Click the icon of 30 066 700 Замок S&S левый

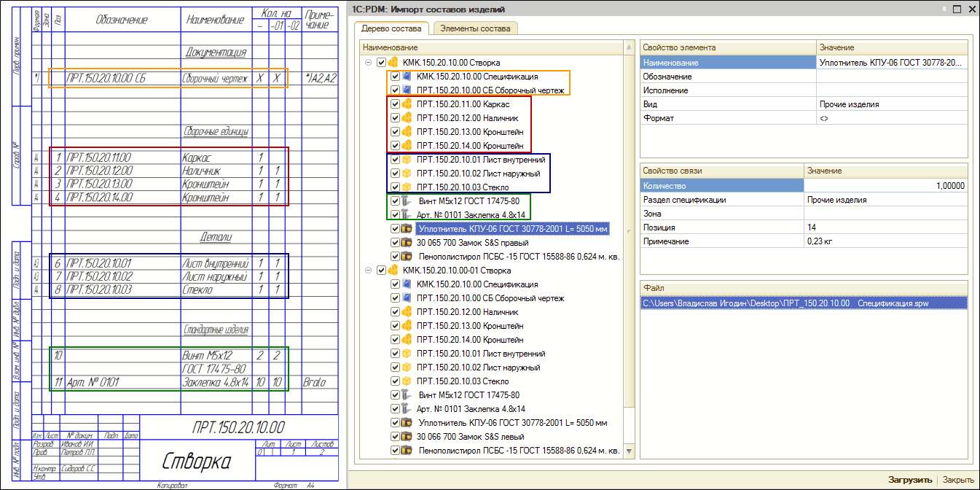pyautogui.click(x=407, y=436)
